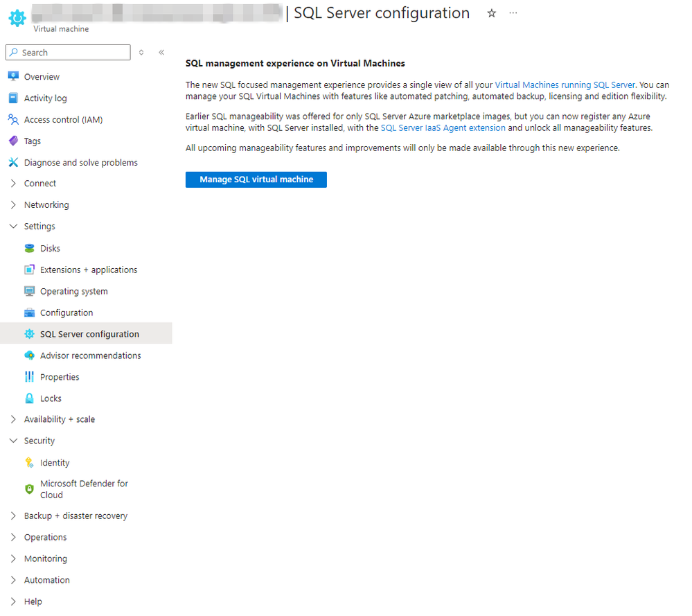692x616 pixels.
Task: Expand the Automation section
Action: 13,580
